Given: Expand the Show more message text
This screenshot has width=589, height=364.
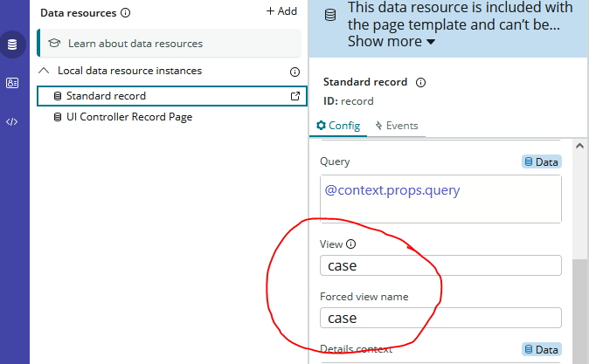Looking at the screenshot, I should tap(392, 41).
